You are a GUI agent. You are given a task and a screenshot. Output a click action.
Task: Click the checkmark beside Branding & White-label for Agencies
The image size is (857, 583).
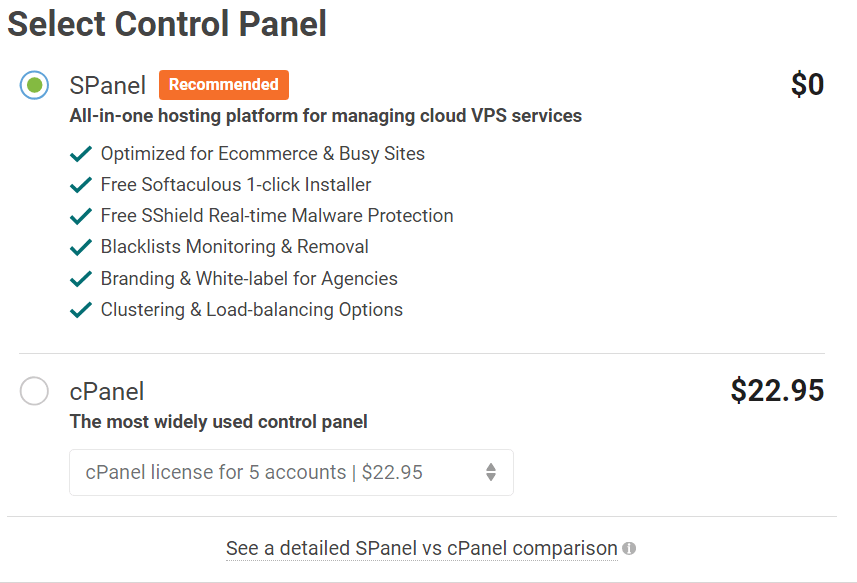pyautogui.click(x=82, y=278)
